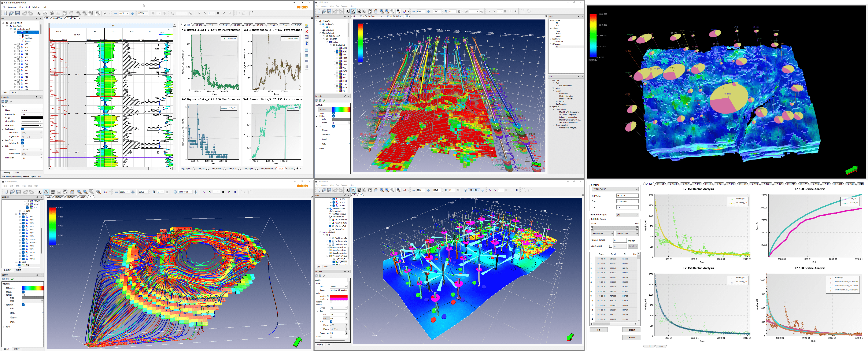Click the Forcast button
The image size is (868, 351).
(x=631, y=330)
